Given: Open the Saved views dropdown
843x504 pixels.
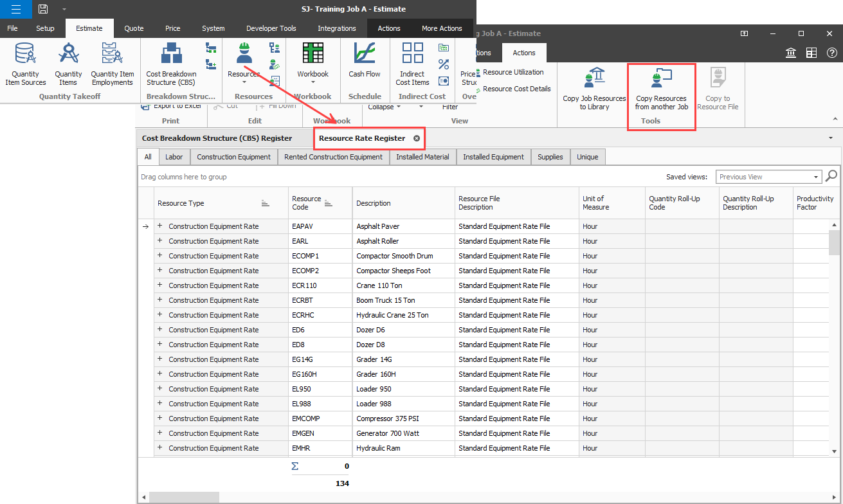Looking at the screenshot, I should coord(816,177).
